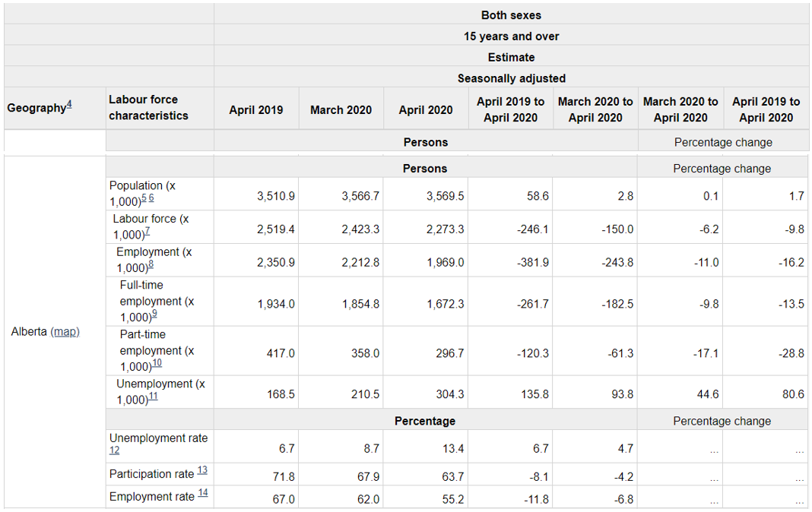Select the 'April 2020' column header
Image resolution: width=812 pixels, height=512 pixels.
pos(426,109)
